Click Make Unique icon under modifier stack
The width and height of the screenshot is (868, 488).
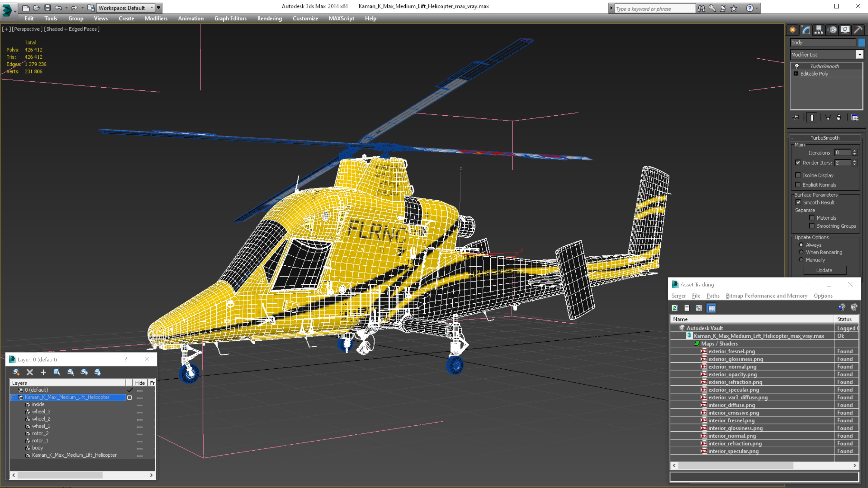(828, 117)
